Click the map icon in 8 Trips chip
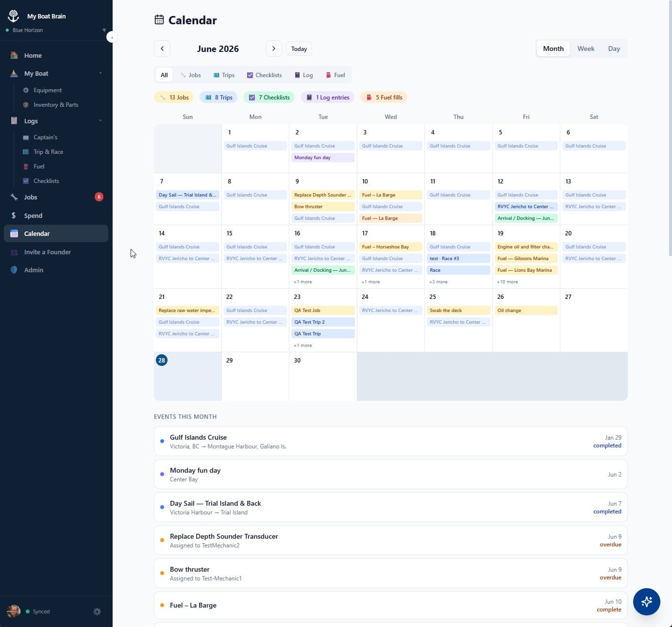 tap(208, 98)
